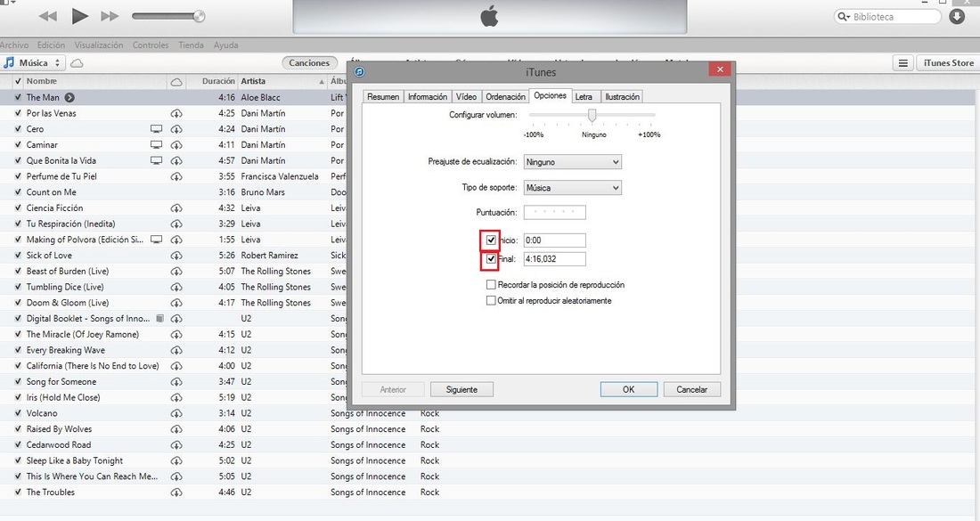980x521 pixels.
Task: Open the Tienda menu
Action: (x=192, y=45)
